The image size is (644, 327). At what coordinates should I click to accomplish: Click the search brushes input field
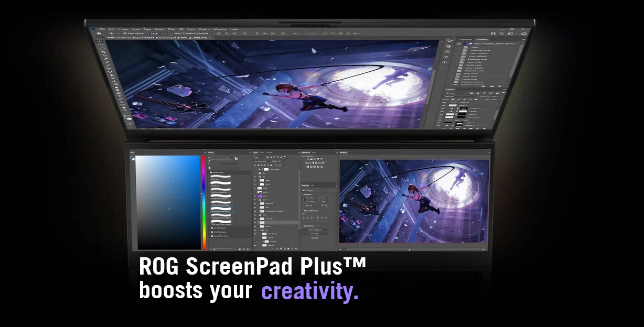[223, 163]
